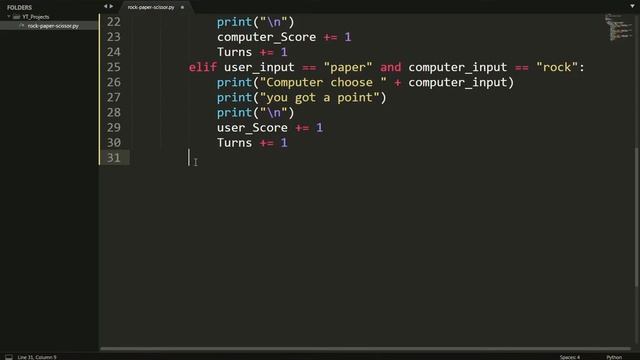Select the YT_Projects folder in sidebar
Screen dimensions: 640x360
[x=36, y=17]
